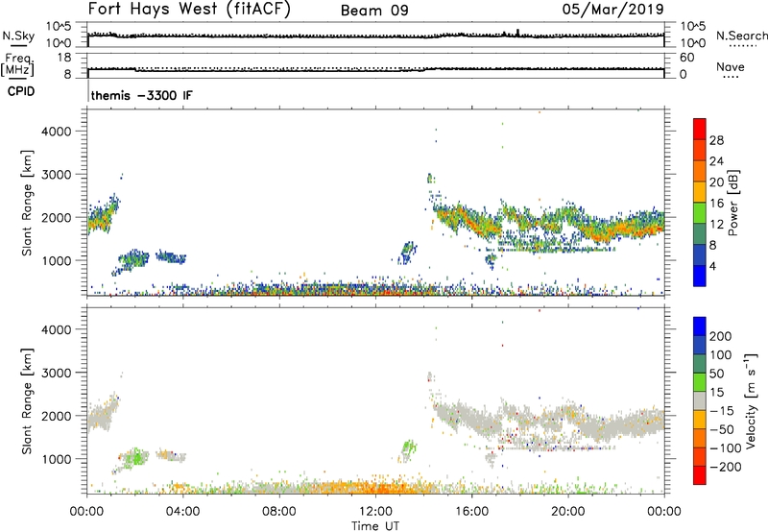The height and width of the screenshot is (532, 768).
Task: Click the '-200' label on the Velocity colorbar
Action: 726,467
